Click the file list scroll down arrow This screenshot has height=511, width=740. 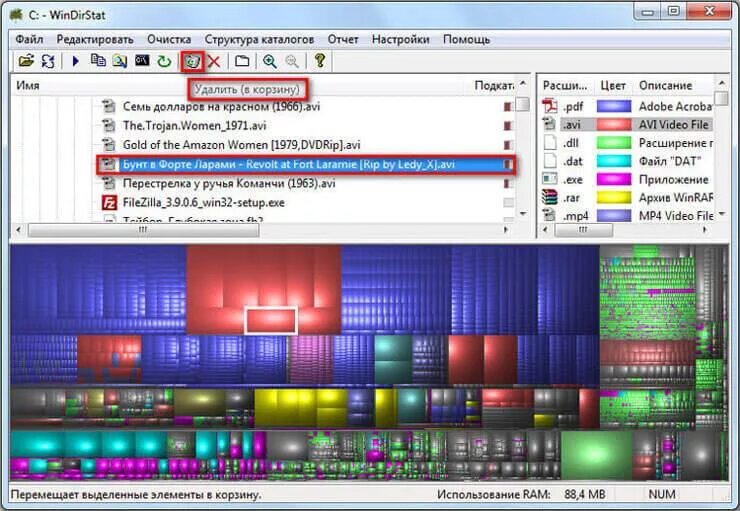(522, 214)
